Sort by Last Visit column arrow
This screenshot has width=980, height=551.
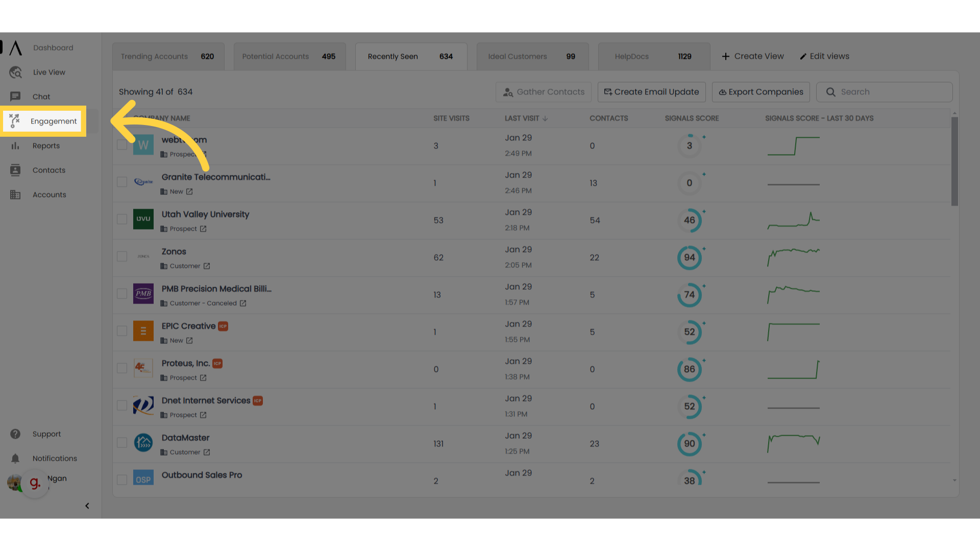pyautogui.click(x=545, y=118)
